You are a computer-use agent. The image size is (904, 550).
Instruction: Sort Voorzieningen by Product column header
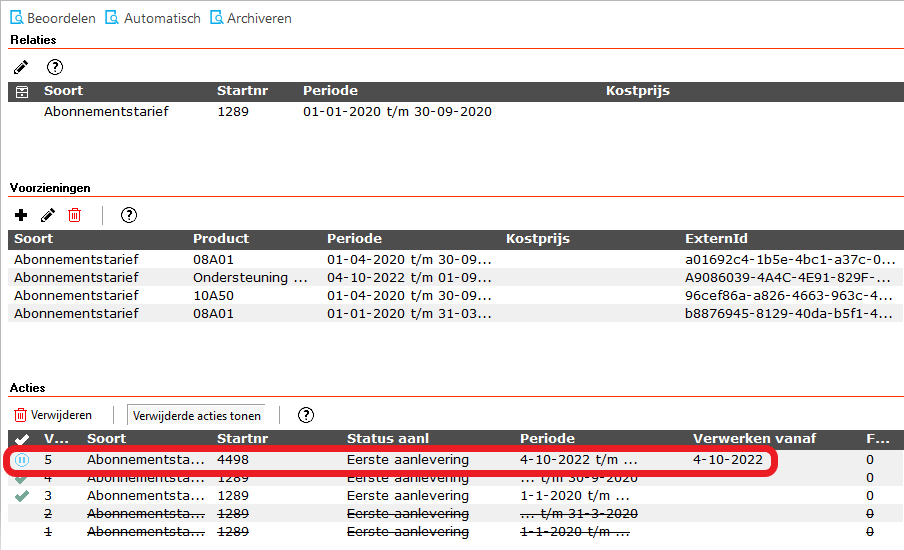pos(221,239)
